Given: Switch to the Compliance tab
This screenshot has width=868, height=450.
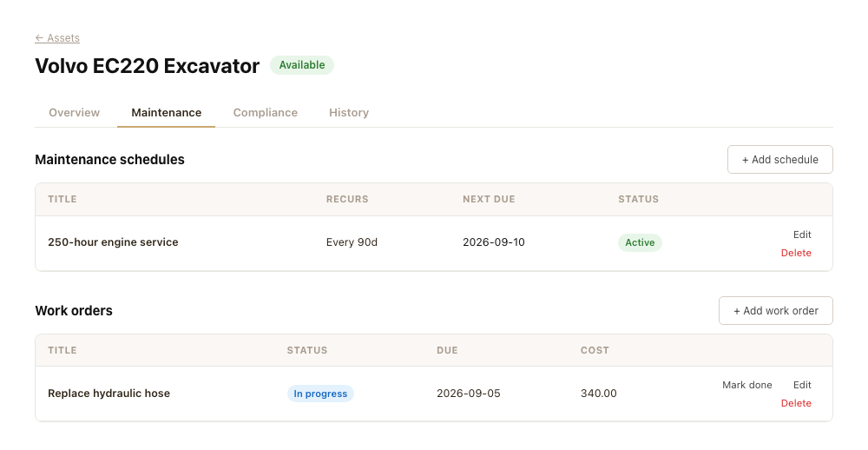Looking at the screenshot, I should (x=265, y=113).
